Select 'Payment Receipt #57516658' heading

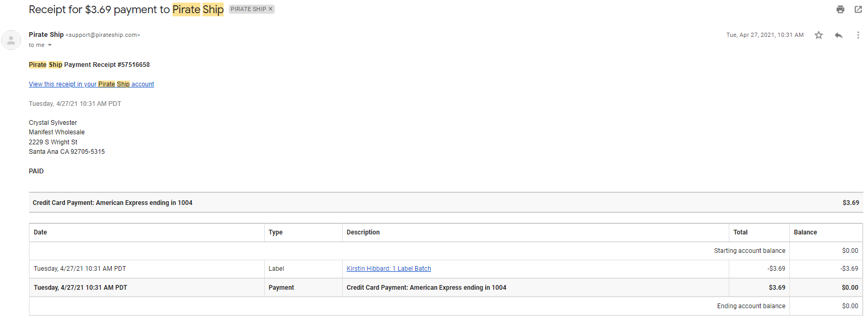point(107,65)
